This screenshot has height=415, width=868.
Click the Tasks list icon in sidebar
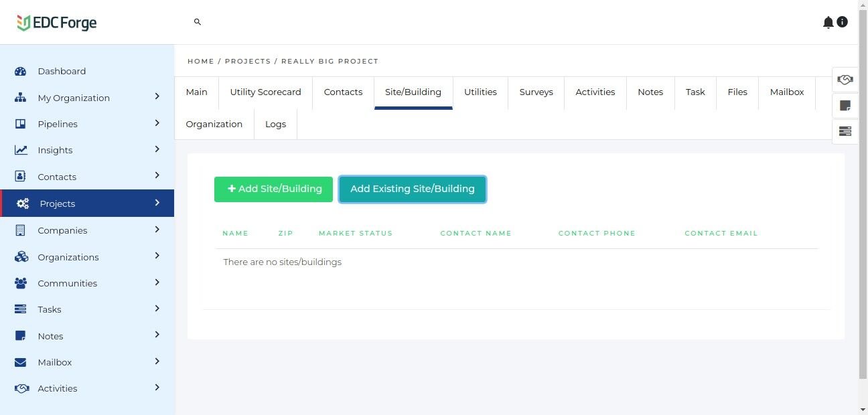(x=20, y=309)
